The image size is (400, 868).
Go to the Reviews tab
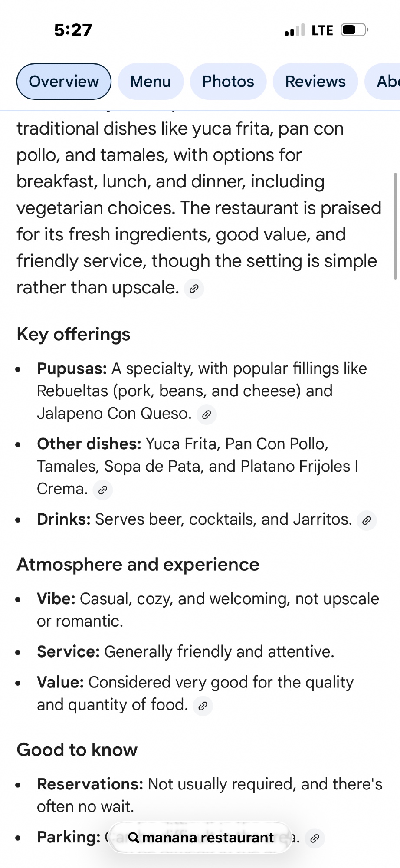(315, 82)
